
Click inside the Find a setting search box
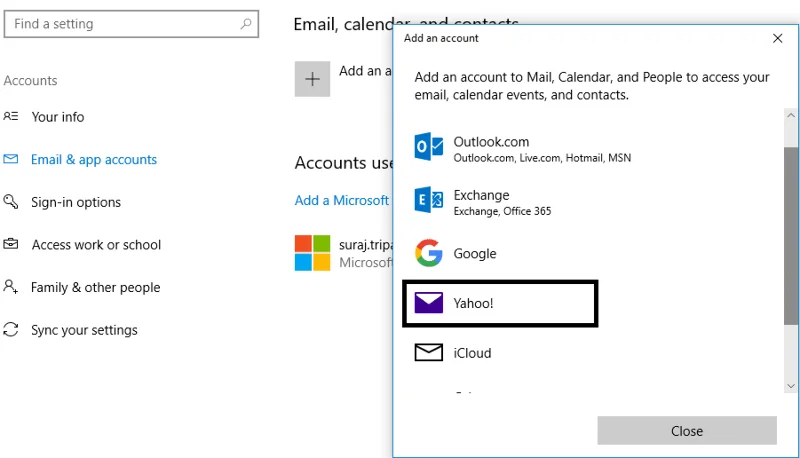pyautogui.click(x=131, y=24)
